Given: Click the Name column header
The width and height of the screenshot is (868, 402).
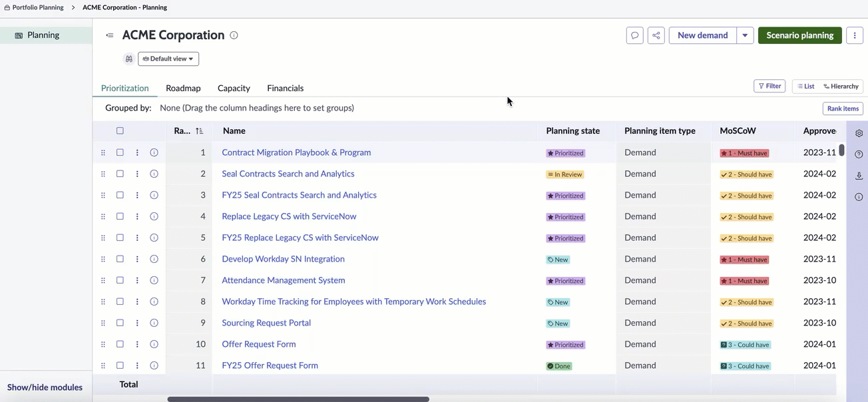Looking at the screenshot, I should [234, 131].
